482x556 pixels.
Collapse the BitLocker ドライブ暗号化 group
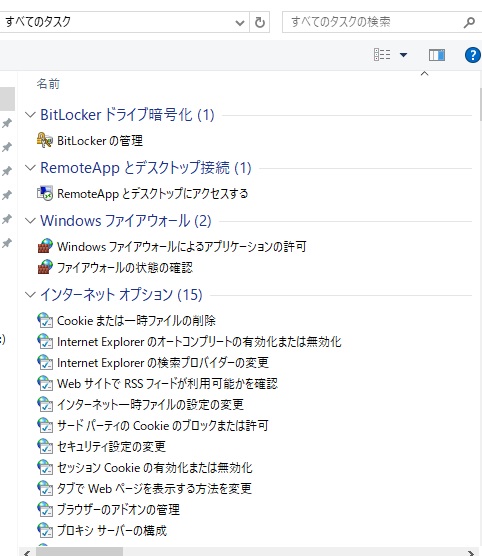pyautogui.click(x=31, y=115)
